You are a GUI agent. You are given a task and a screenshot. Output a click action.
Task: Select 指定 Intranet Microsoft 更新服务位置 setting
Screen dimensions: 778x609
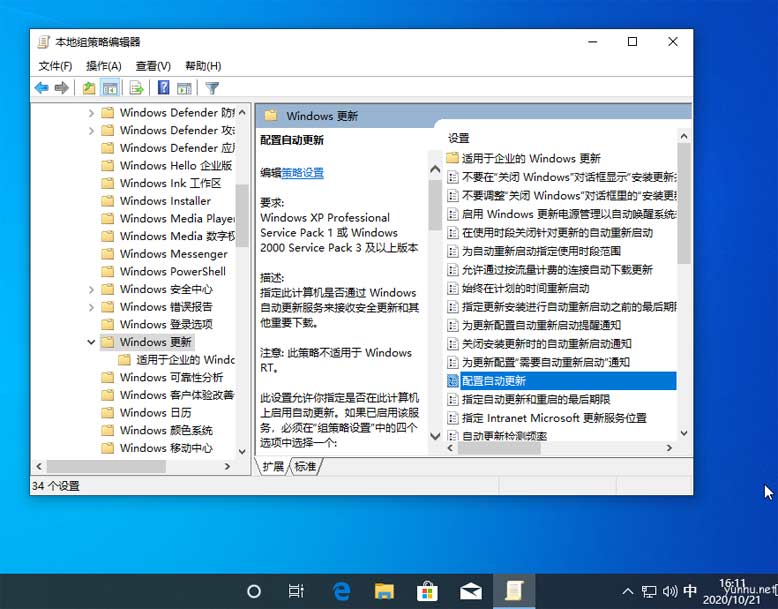pos(547,418)
